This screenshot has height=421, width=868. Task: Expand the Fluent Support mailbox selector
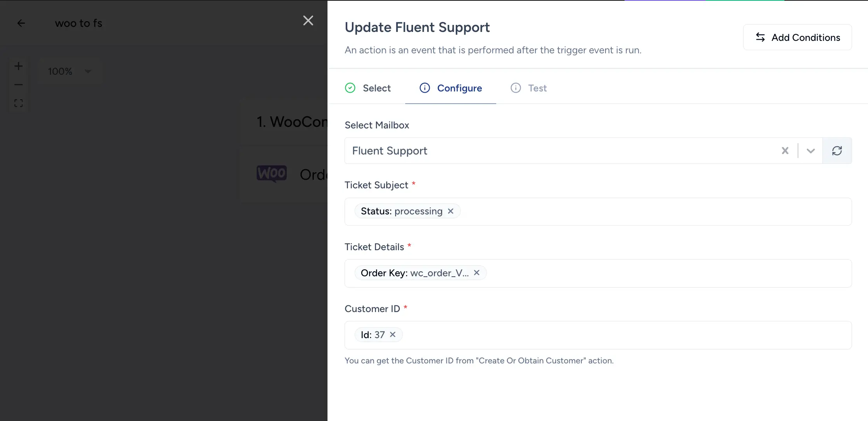point(810,150)
